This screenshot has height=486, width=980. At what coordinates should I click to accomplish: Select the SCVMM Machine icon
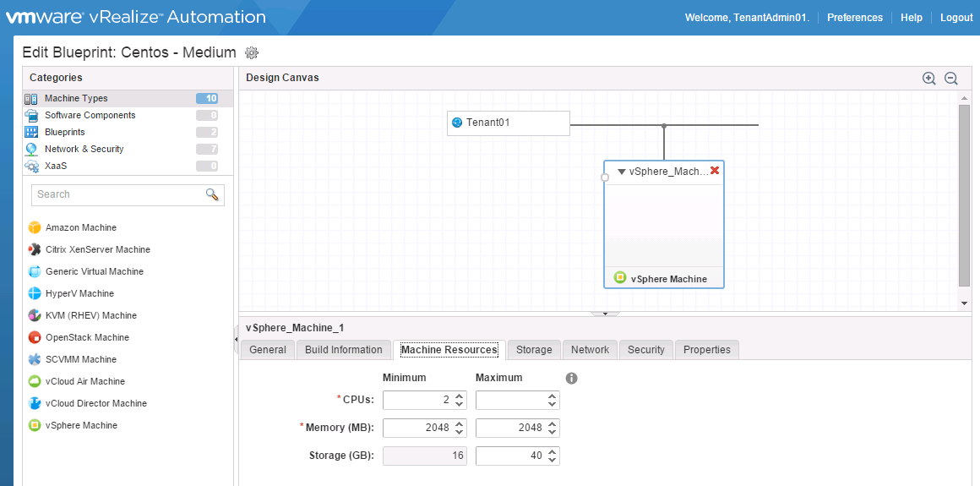click(35, 359)
